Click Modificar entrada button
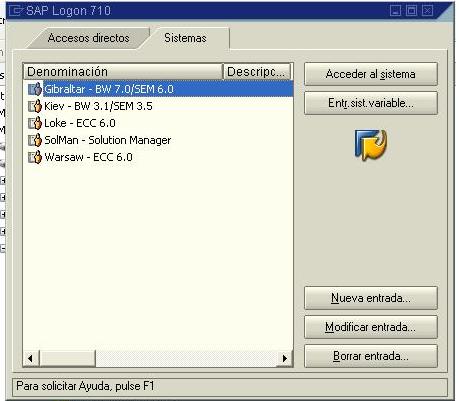This screenshot has width=459, height=401. click(x=371, y=327)
